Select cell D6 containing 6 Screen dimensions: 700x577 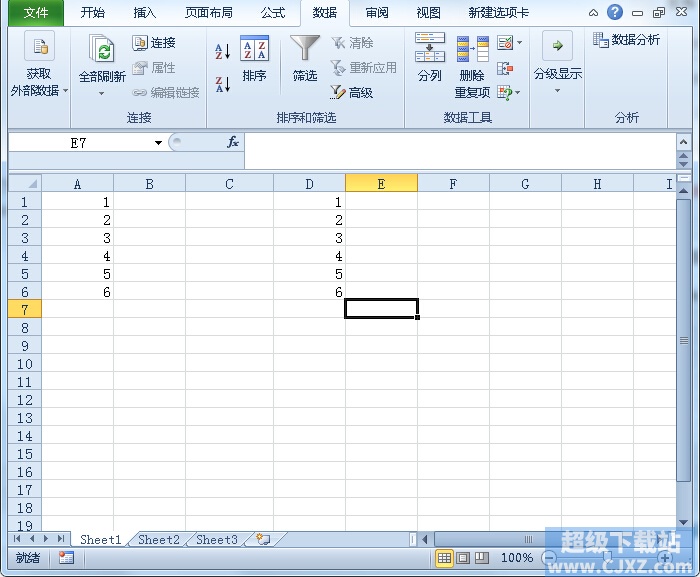click(309, 291)
